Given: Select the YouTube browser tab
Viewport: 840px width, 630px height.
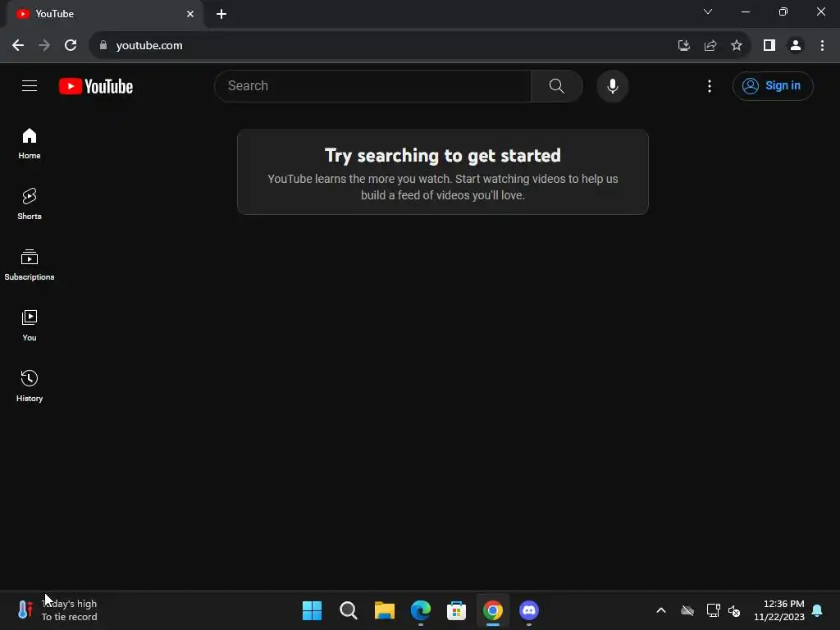Looking at the screenshot, I should pyautogui.click(x=104, y=14).
